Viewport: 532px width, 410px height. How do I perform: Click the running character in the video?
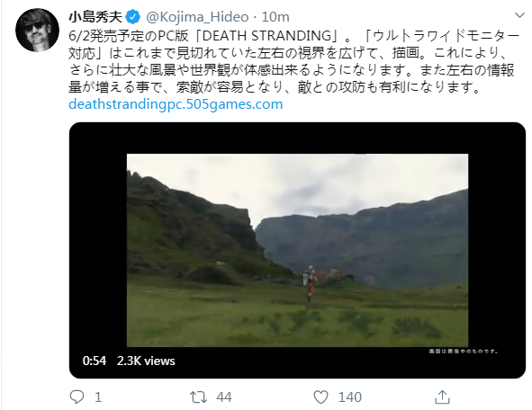click(310, 283)
